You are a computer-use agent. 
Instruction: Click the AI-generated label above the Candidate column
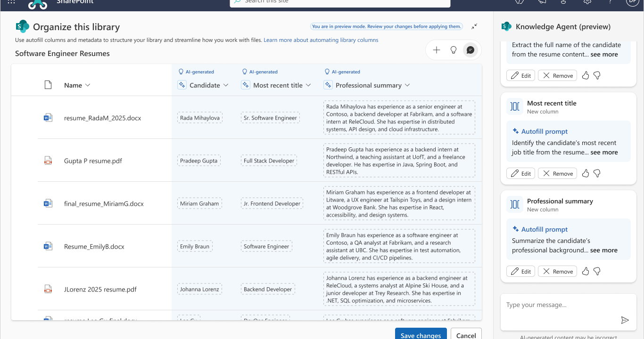[196, 72]
